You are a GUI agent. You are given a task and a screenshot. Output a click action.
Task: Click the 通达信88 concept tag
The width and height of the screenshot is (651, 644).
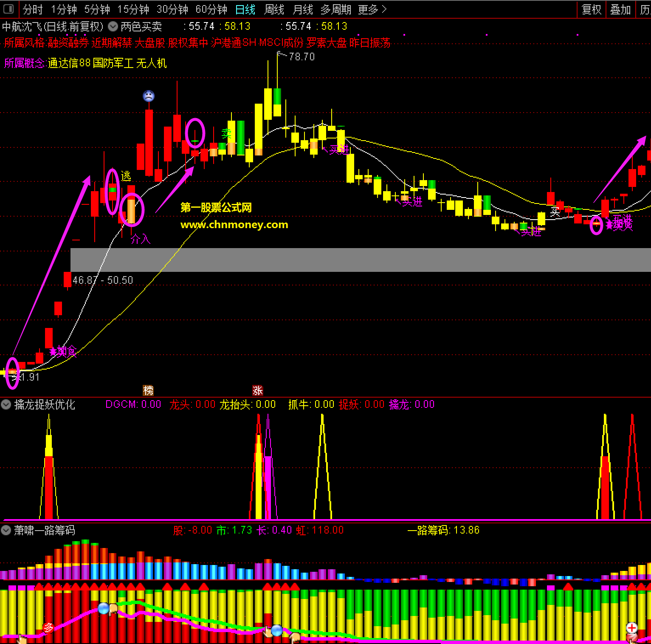(x=69, y=63)
